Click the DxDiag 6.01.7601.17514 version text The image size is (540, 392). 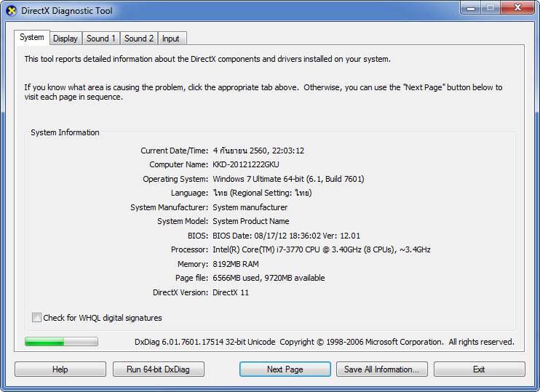tap(205, 342)
